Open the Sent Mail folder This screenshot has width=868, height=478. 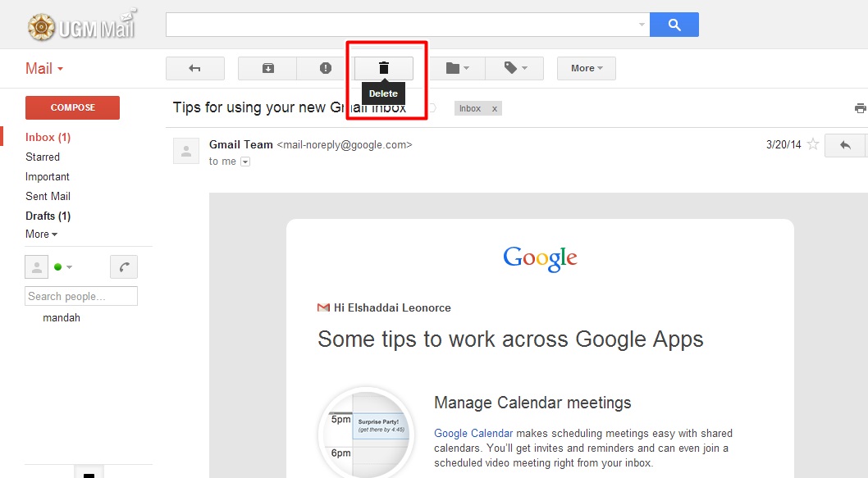[x=48, y=197]
